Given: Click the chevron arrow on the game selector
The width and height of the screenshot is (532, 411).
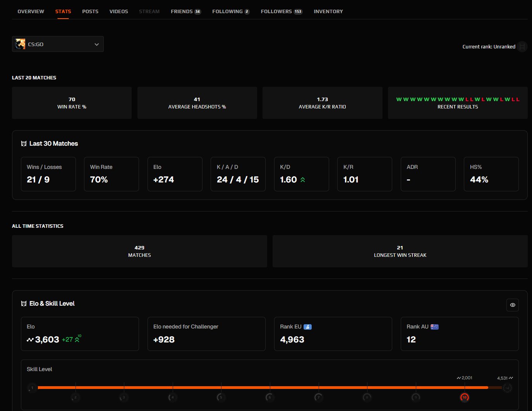Looking at the screenshot, I should click(x=96, y=44).
